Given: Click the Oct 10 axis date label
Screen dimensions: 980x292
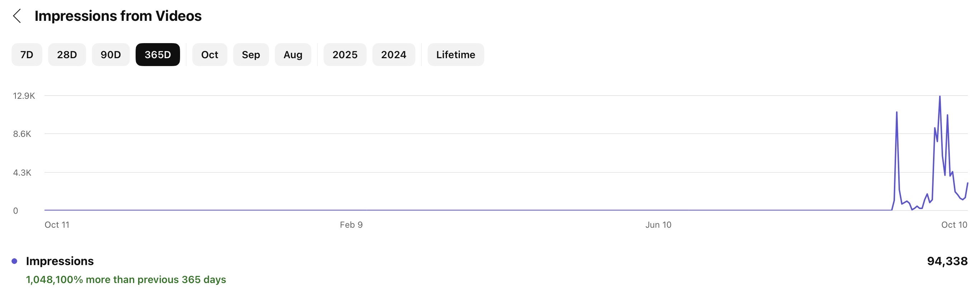Looking at the screenshot, I should click(954, 225).
